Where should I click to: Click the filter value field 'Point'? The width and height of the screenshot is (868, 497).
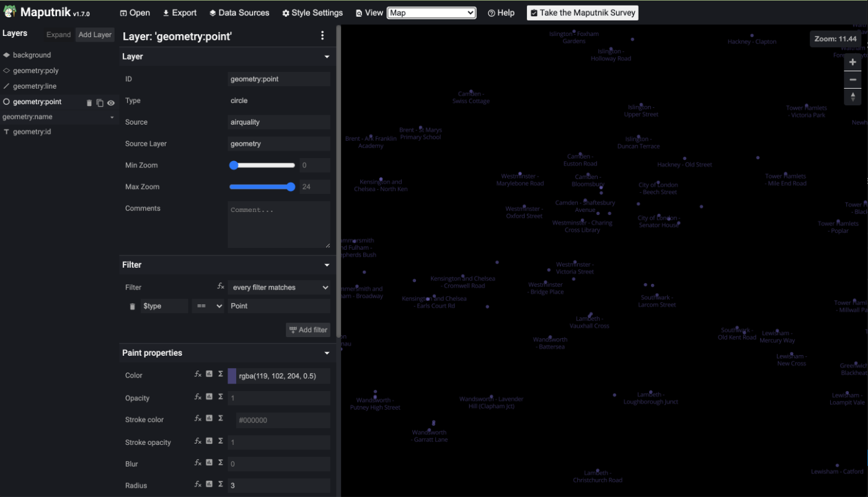[279, 306]
